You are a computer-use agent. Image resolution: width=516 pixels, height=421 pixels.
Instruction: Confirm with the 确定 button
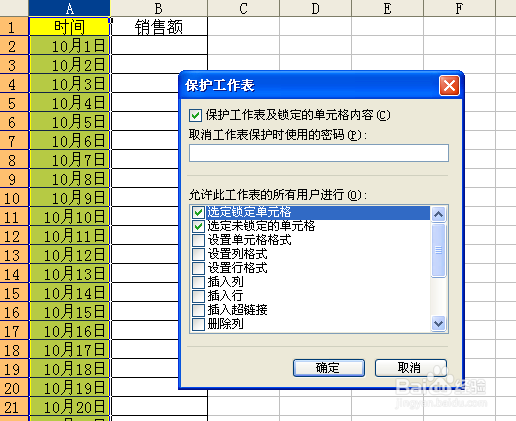click(x=329, y=368)
